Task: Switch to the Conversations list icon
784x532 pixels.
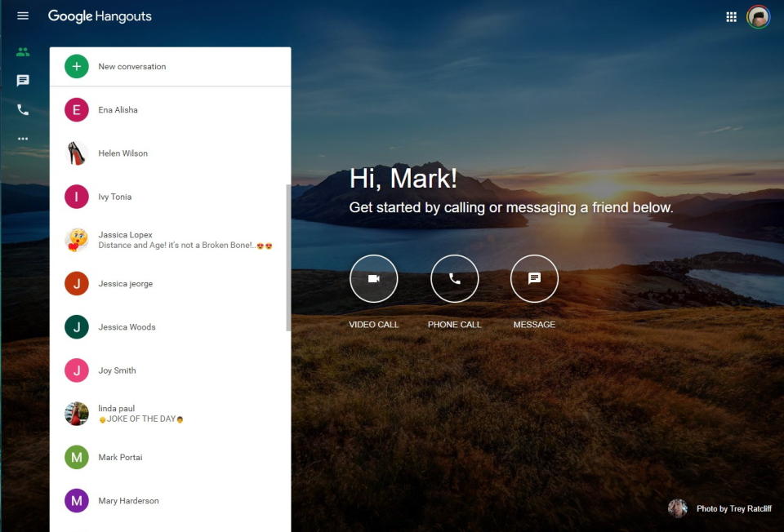Action: coord(22,80)
